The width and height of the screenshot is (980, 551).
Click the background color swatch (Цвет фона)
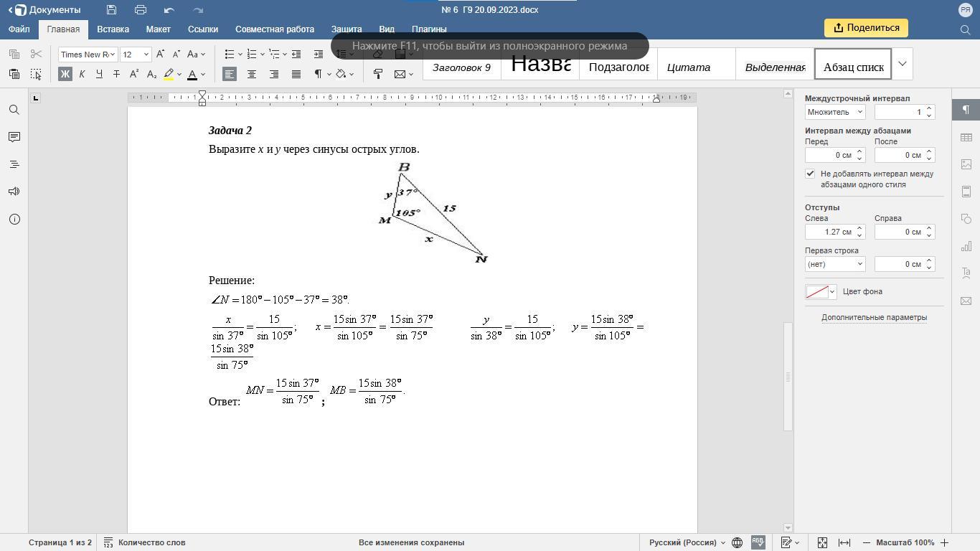click(817, 291)
